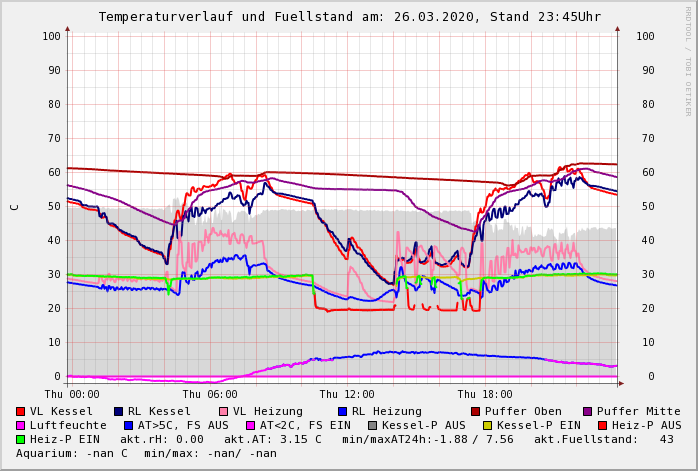Click the red VL Kessel legend swatch
The image size is (698, 471).
pos(20,412)
